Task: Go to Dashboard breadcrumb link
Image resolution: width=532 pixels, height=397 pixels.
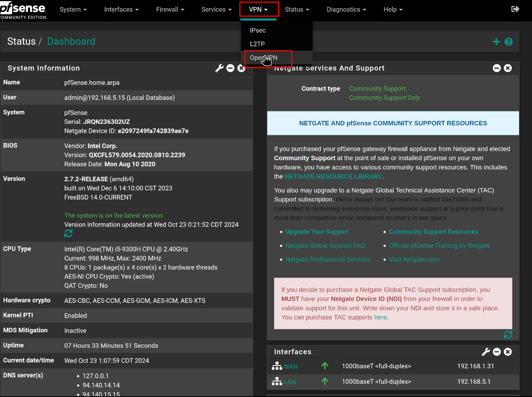Action: pos(71,41)
